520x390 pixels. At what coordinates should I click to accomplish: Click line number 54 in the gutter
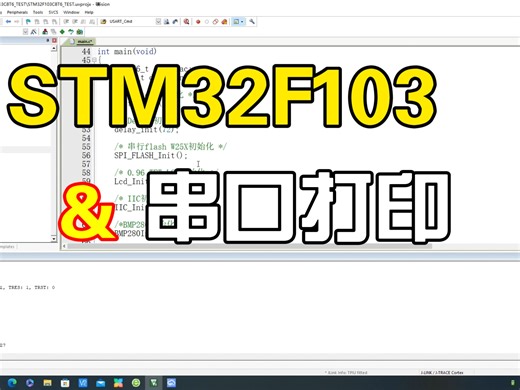[86, 138]
